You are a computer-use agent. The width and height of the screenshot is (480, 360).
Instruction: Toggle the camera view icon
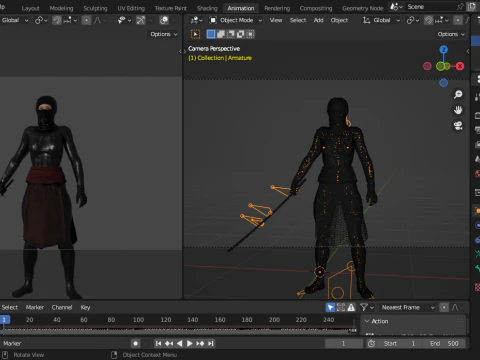[x=458, y=126]
